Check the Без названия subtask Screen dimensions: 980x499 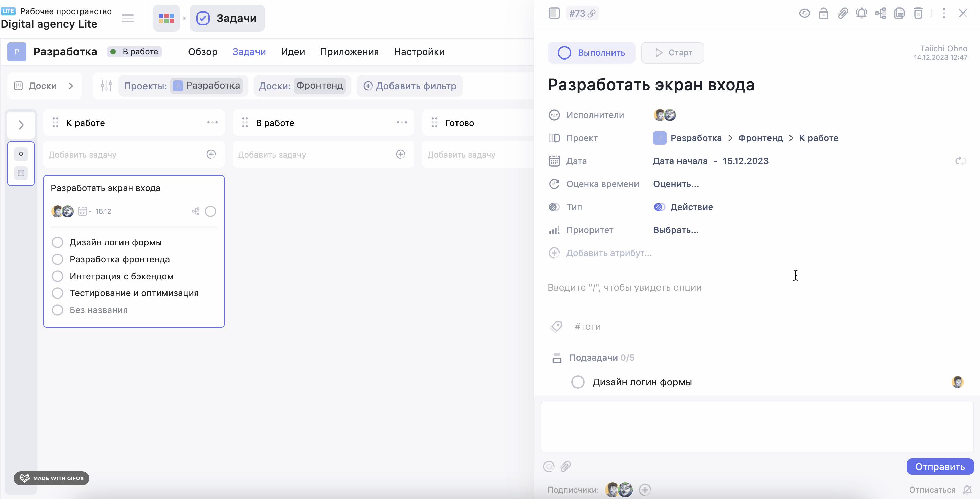tap(58, 310)
